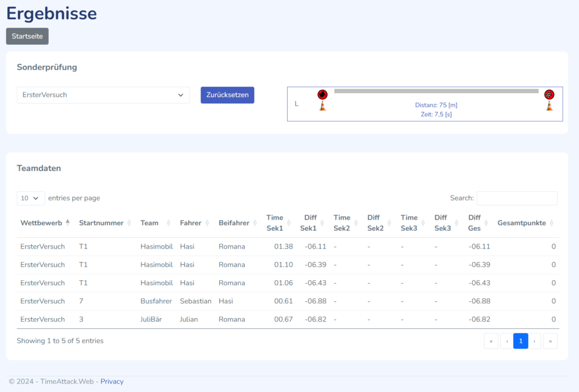Sort table by Beifahrer column
Screen dimensions: 579x392
[237, 223]
